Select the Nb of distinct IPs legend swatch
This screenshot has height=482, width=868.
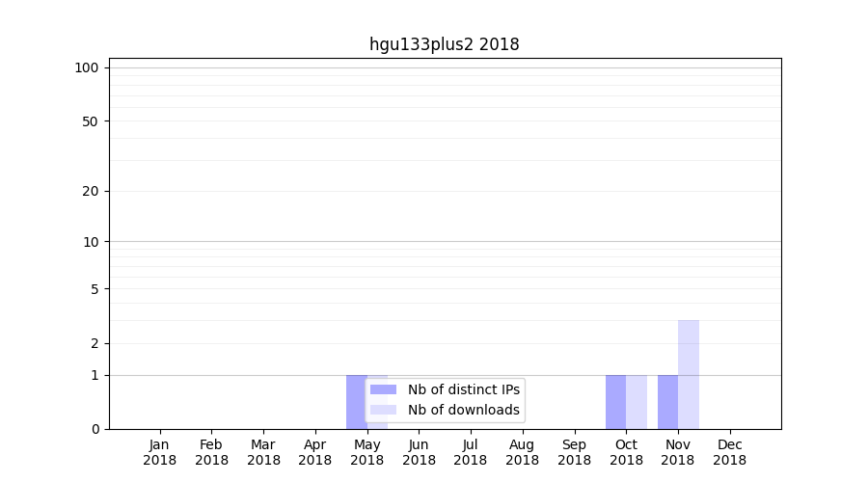pyautogui.click(x=383, y=389)
